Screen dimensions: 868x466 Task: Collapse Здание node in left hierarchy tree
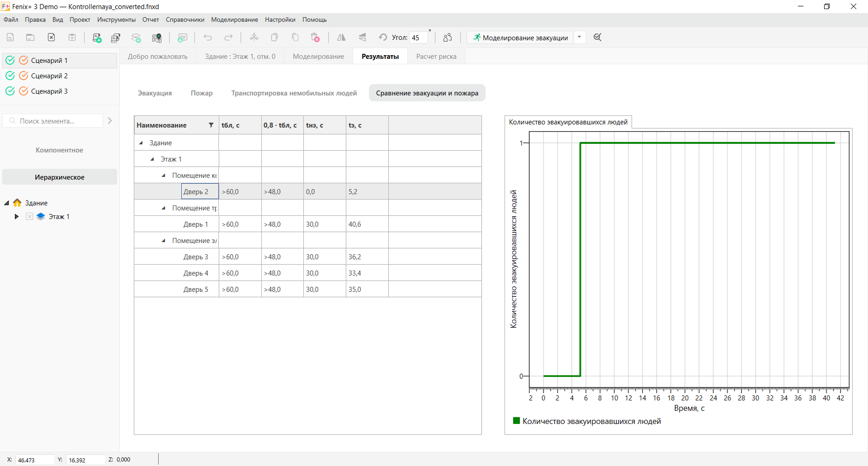pyautogui.click(x=7, y=203)
